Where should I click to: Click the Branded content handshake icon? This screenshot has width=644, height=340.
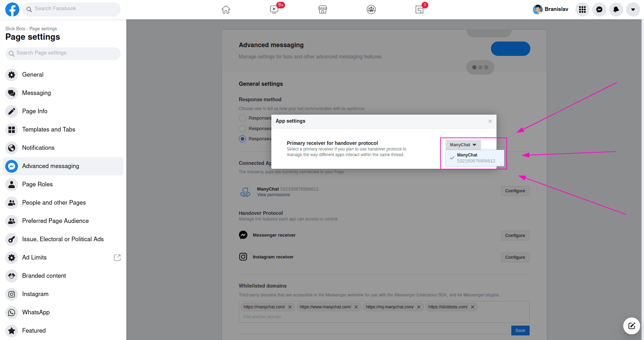pyautogui.click(x=12, y=276)
